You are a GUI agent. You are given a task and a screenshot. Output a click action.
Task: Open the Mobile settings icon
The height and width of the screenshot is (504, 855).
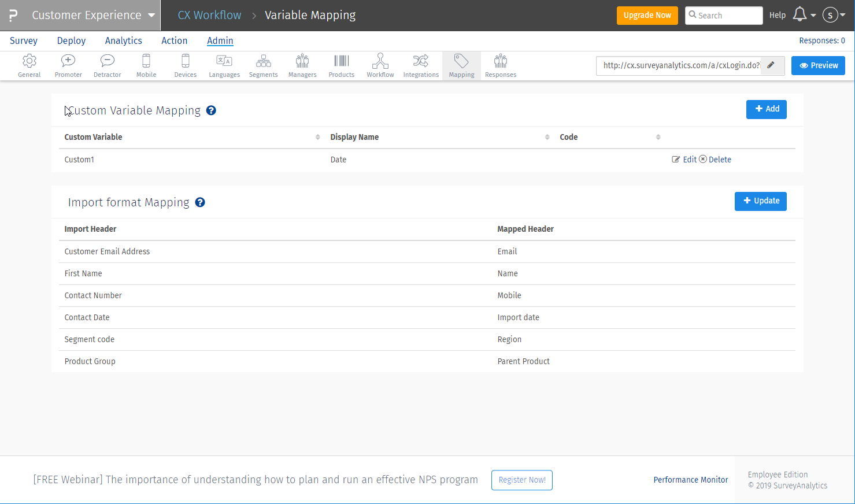(146, 65)
